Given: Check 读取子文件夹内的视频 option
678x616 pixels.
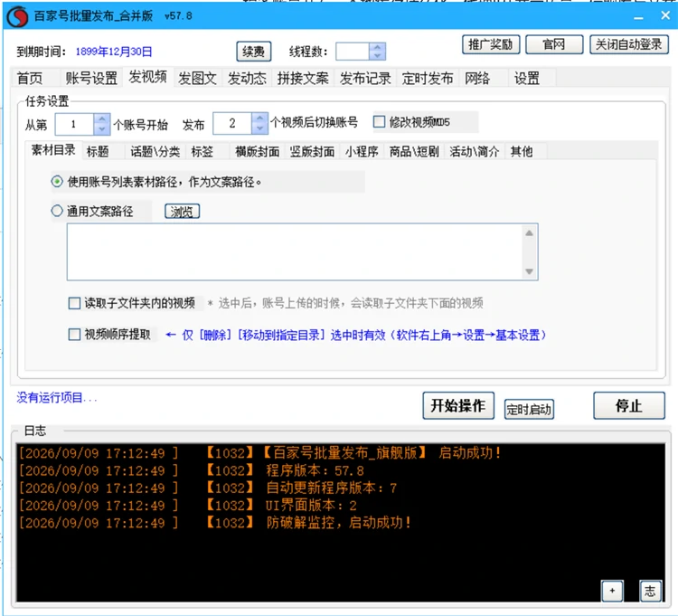Looking at the screenshot, I should (x=74, y=303).
